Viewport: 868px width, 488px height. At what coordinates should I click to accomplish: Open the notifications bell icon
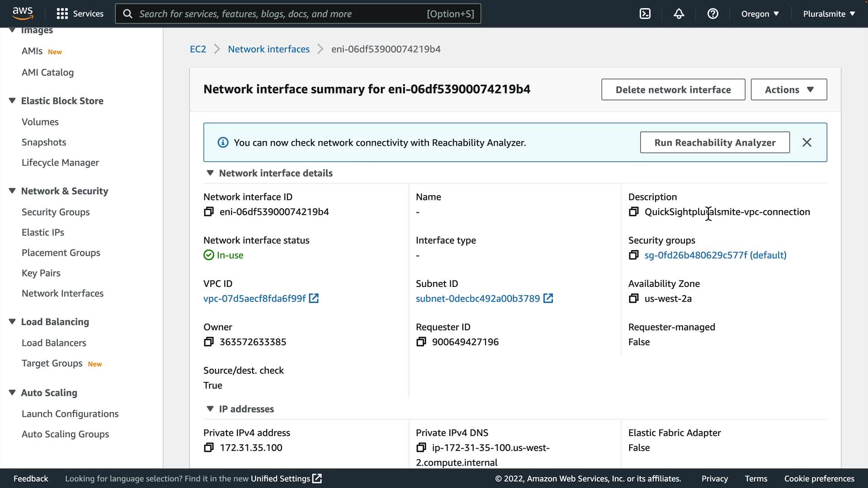coord(679,14)
